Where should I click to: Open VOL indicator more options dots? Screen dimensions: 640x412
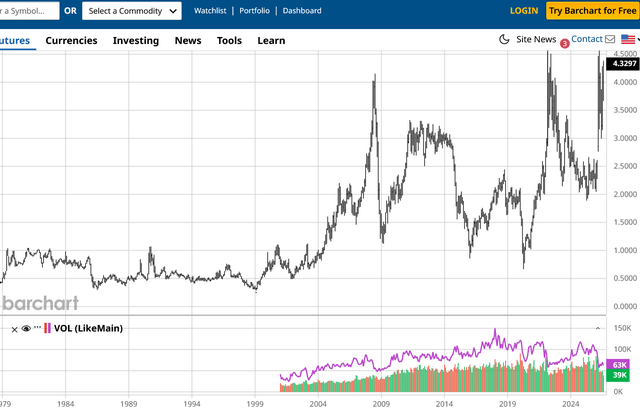38,327
